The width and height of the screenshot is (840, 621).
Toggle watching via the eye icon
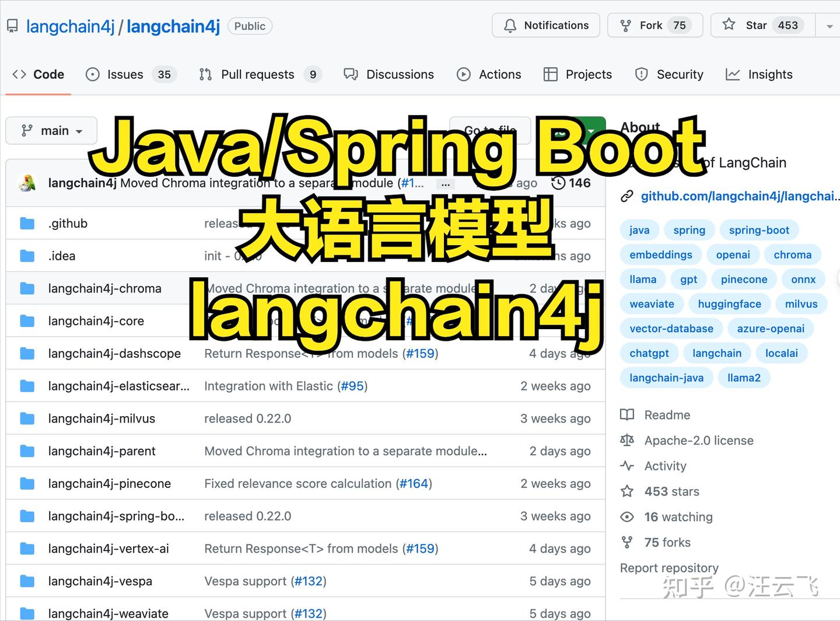(x=627, y=517)
